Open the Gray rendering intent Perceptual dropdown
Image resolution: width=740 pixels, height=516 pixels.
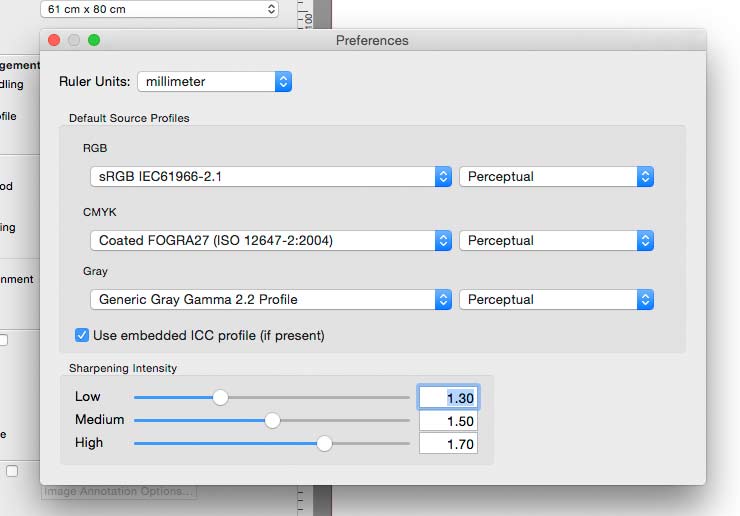click(556, 300)
